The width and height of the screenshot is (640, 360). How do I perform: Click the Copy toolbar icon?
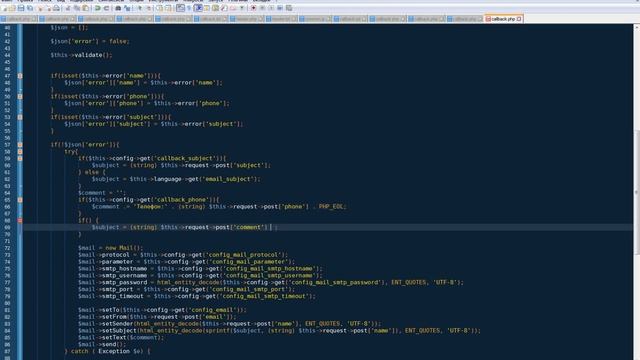(77, 8)
